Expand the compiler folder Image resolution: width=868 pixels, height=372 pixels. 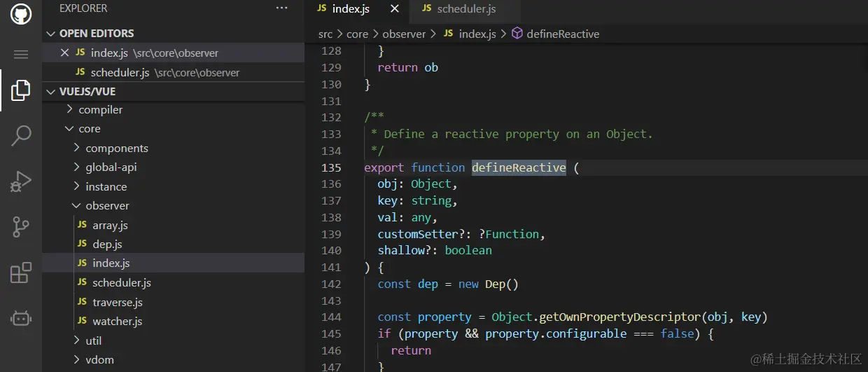coord(173,110)
